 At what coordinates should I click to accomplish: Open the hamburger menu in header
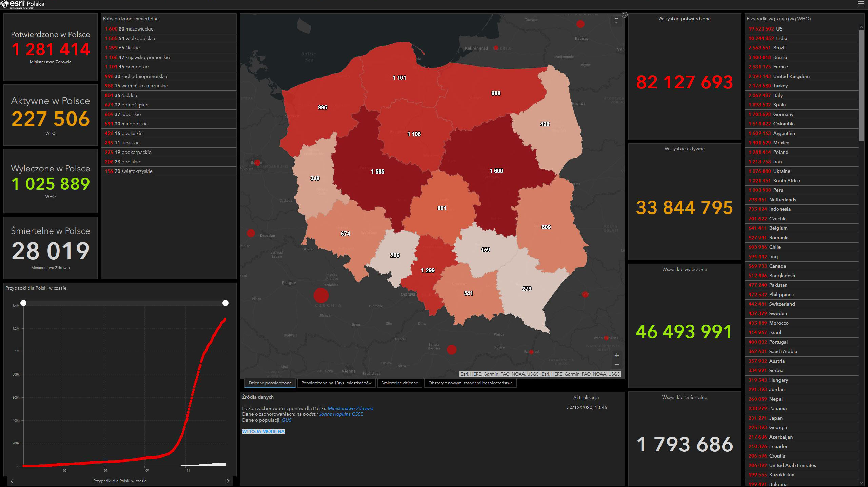coord(861,4)
